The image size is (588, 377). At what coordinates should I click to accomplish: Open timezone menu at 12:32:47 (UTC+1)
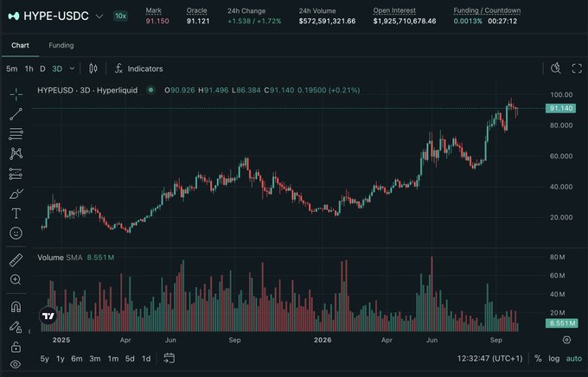tap(489, 359)
